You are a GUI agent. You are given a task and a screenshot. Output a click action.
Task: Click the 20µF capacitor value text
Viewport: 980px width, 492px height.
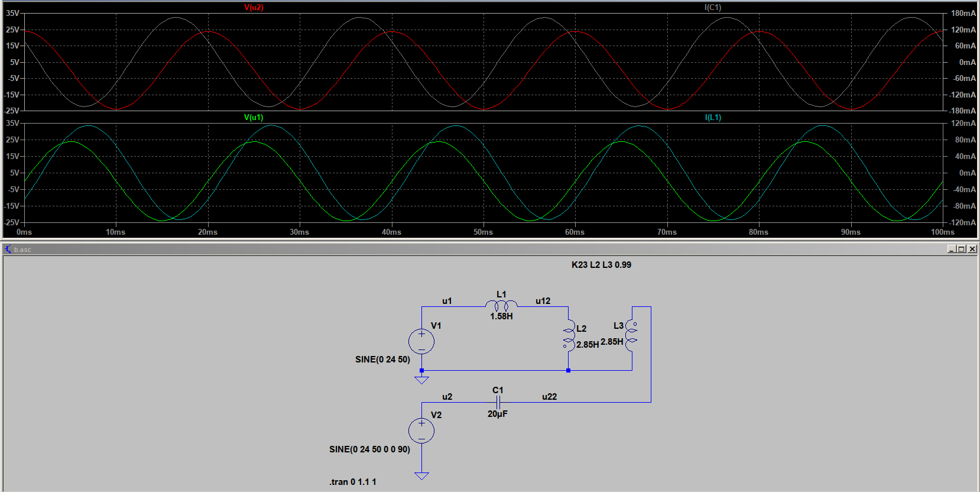coord(497,414)
